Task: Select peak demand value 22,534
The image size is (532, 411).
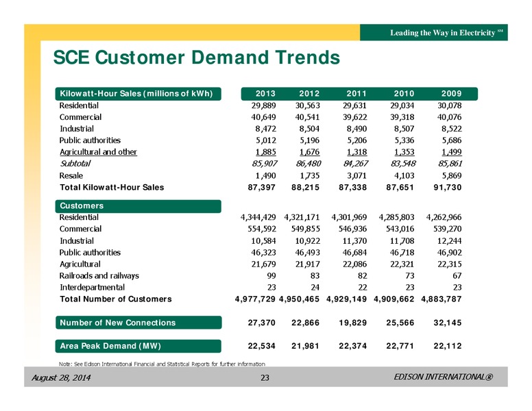Action: [262, 346]
